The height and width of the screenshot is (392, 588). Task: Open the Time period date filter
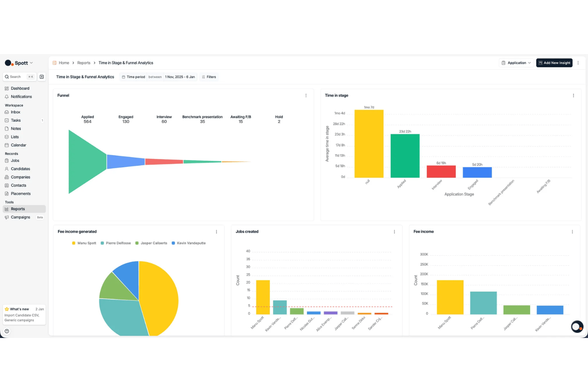click(x=158, y=77)
